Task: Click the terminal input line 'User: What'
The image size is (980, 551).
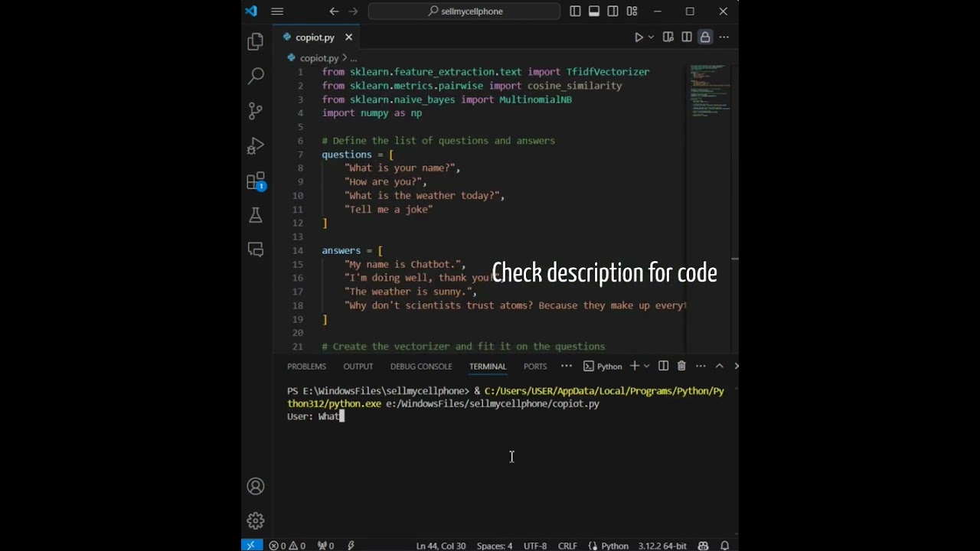Action: (316, 416)
